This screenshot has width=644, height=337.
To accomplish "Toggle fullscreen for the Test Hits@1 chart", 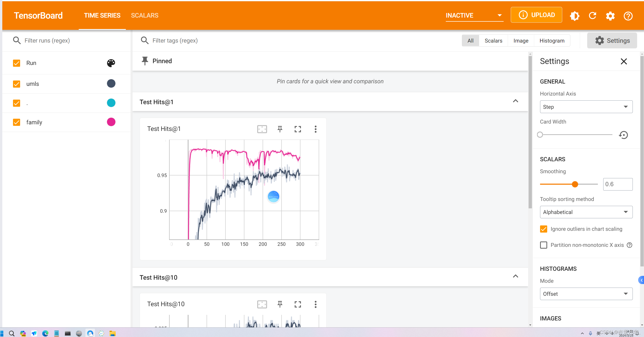I will [298, 129].
